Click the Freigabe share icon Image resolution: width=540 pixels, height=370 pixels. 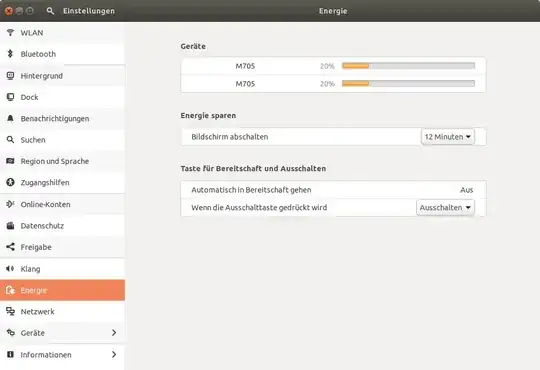[x=10, y=247]
